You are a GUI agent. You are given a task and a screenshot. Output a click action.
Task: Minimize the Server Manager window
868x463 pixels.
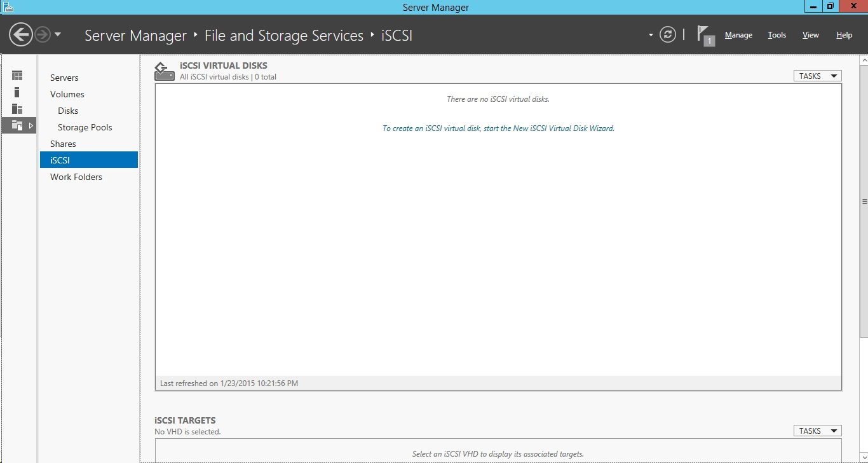tap(813, 6)
